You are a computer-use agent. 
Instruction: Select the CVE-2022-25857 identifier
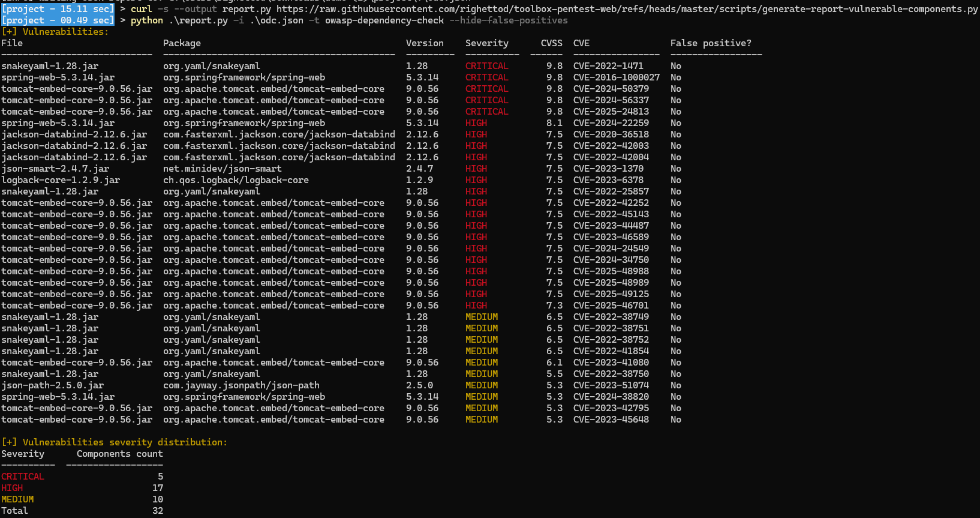[611, 191]
